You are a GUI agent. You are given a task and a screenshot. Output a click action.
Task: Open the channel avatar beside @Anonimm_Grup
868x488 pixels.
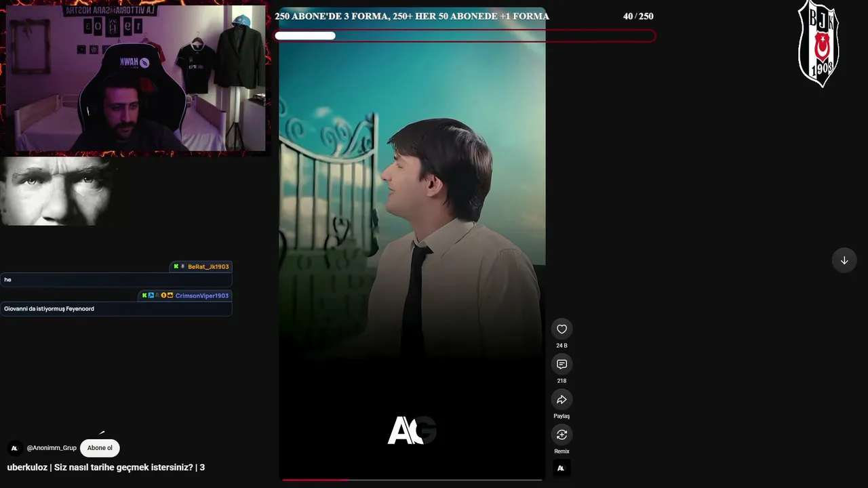[x=14, y=448]
